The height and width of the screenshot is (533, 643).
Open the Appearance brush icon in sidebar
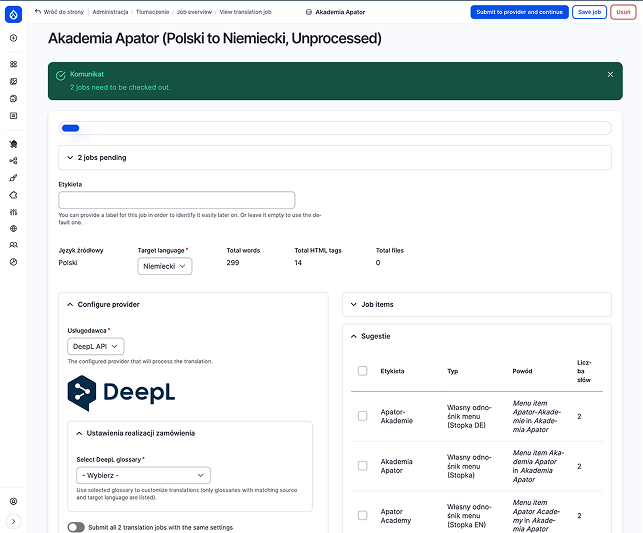pos(14,178)
